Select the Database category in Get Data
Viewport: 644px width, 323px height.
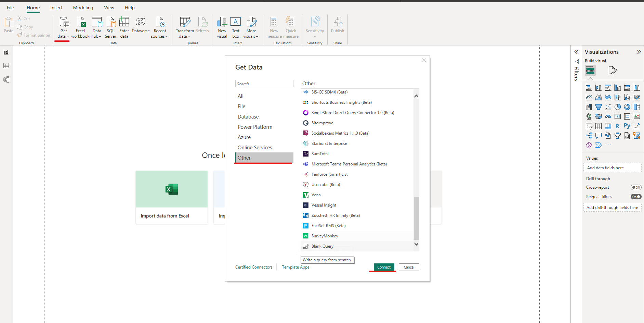264,117
